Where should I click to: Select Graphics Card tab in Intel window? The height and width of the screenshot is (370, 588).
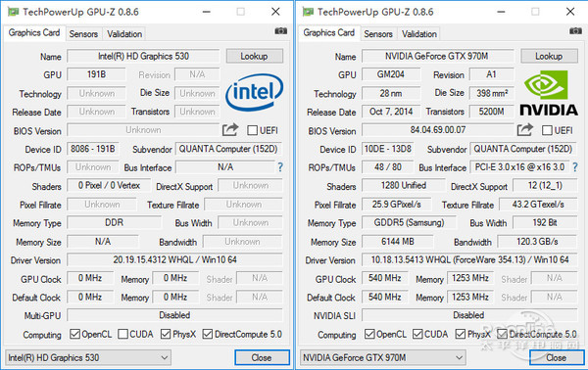[34, 33]
